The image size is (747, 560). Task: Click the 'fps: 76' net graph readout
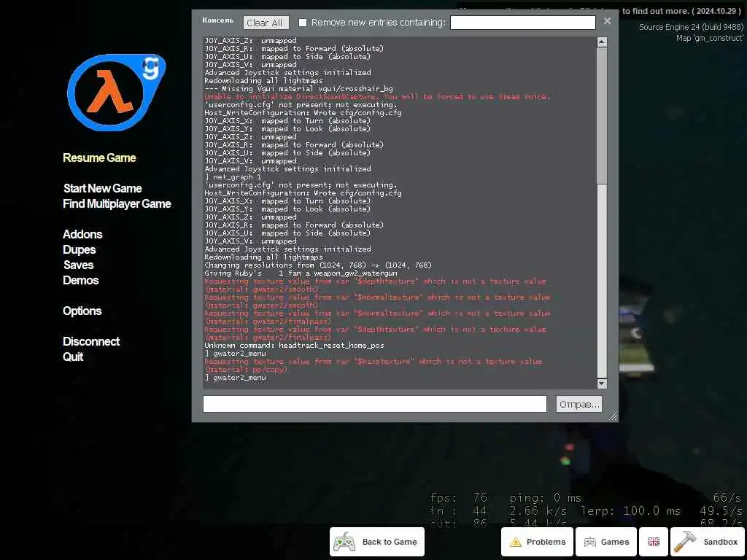pyautogui.click(x=458, y=498)
